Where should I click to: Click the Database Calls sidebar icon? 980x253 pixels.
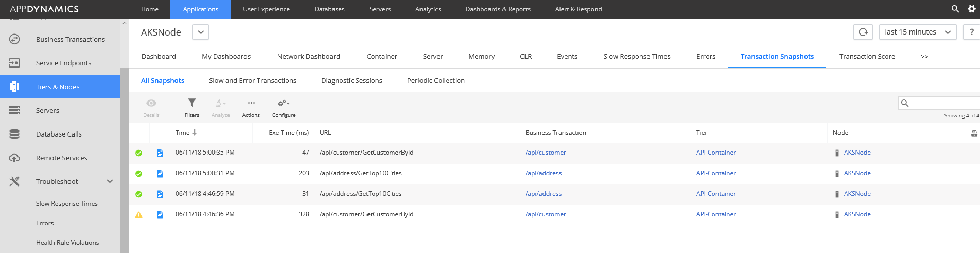tap(14, 134)
